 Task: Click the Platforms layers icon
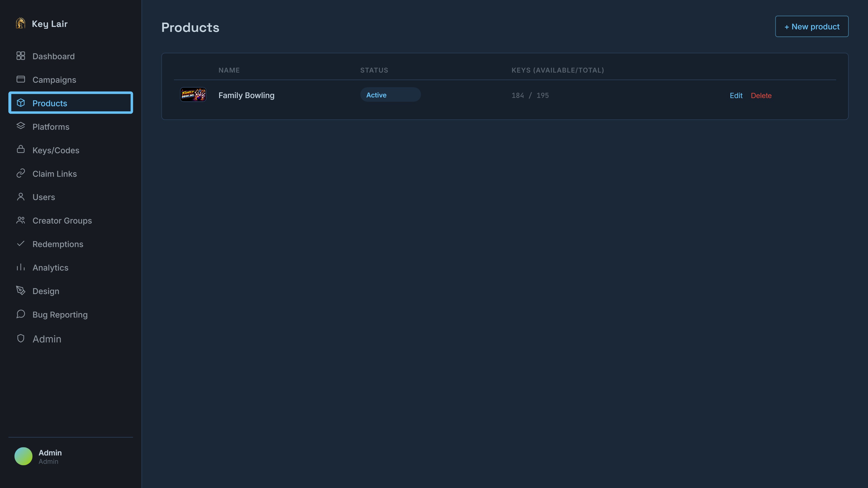21,126
